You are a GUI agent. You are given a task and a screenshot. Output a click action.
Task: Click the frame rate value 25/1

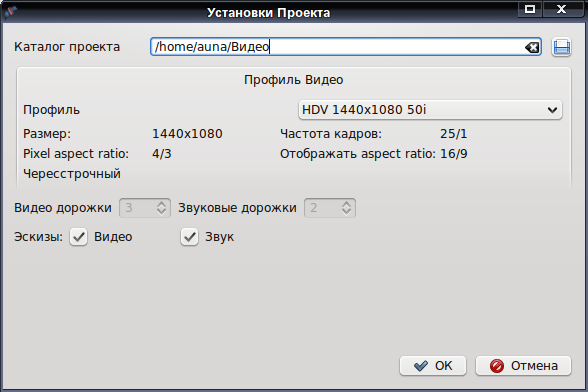tap(453, 134)
